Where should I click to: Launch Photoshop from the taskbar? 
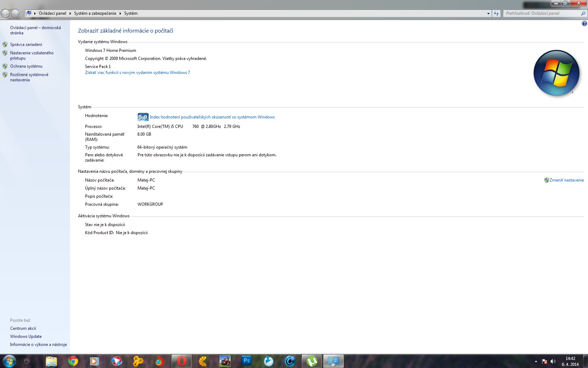click(247, 361)
